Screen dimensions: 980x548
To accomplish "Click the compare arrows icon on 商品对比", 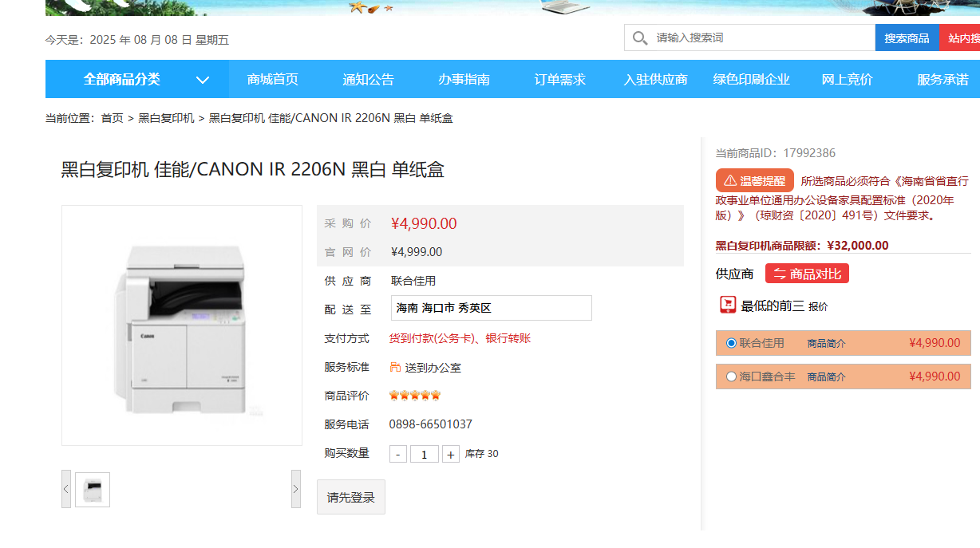I will pyautogui.click(x=780, y=274).
